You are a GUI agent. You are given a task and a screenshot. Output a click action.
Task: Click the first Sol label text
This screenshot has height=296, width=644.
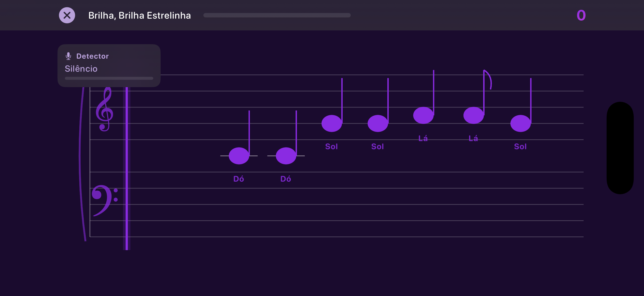[x=332, y=147]
